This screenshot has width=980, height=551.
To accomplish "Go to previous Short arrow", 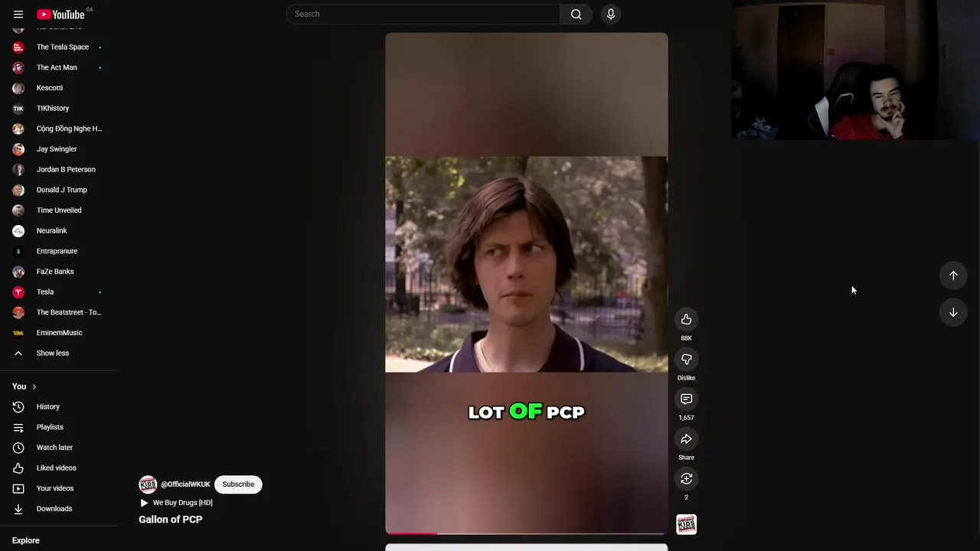I will coord(953,275).
